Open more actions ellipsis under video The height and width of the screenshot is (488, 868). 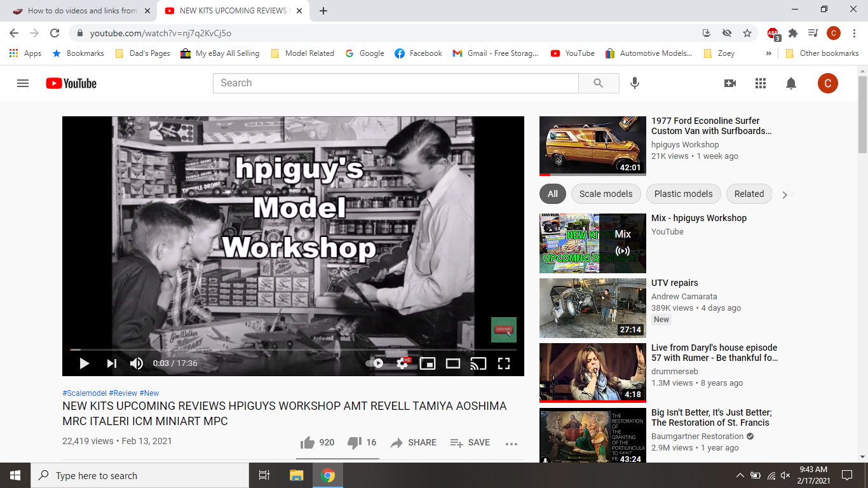pos(512,444)
